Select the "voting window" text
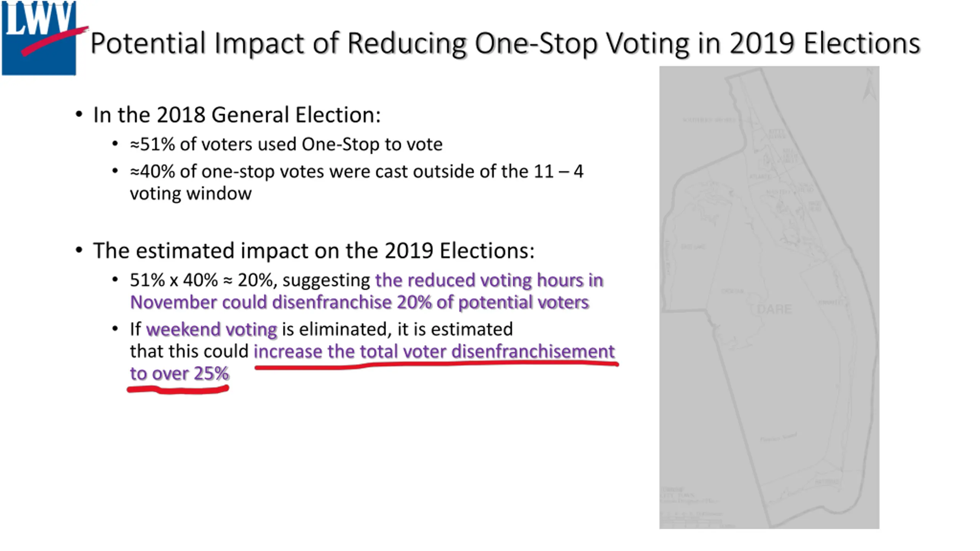 [x=191, y=194]
